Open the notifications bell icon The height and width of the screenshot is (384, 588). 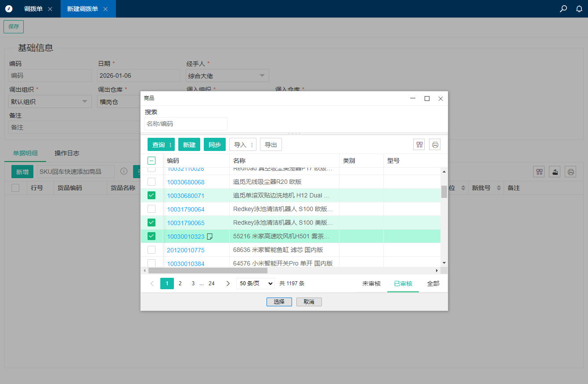(579, 9)
